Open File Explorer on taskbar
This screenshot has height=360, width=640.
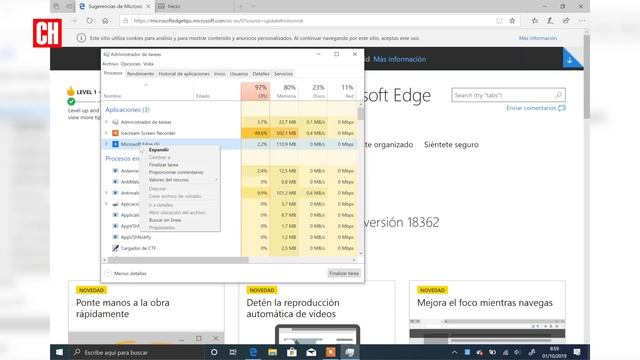[272, 352]
